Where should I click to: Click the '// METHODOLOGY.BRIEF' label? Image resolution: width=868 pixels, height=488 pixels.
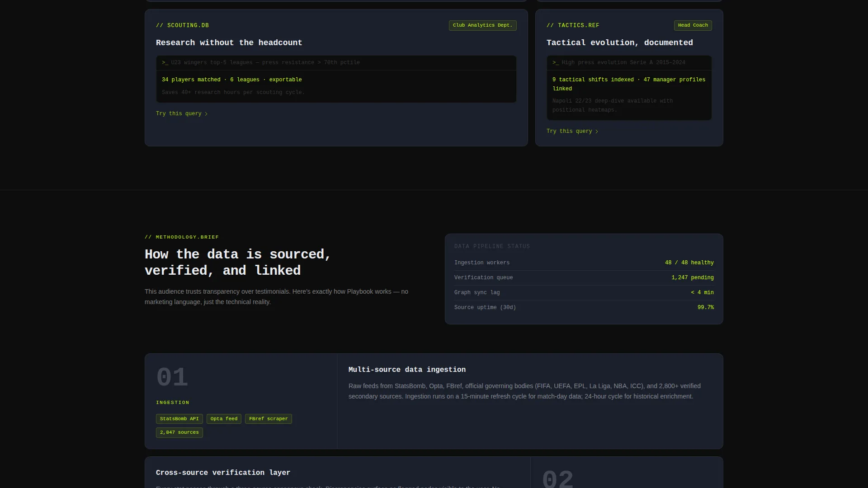coord(182,237)
